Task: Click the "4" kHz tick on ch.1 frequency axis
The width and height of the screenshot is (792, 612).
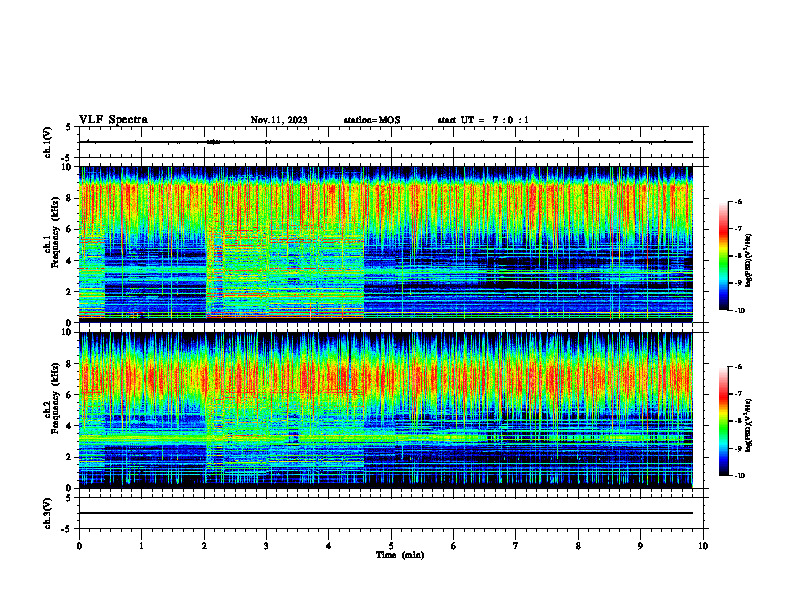Action: coord(69,261)
